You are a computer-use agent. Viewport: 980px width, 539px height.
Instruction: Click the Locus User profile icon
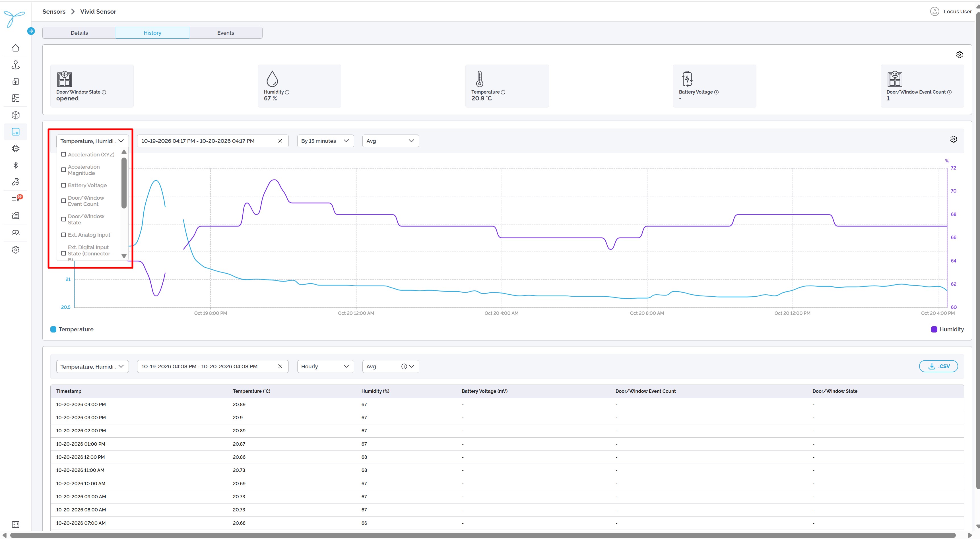pyautogui.click(x=934, y=11)
